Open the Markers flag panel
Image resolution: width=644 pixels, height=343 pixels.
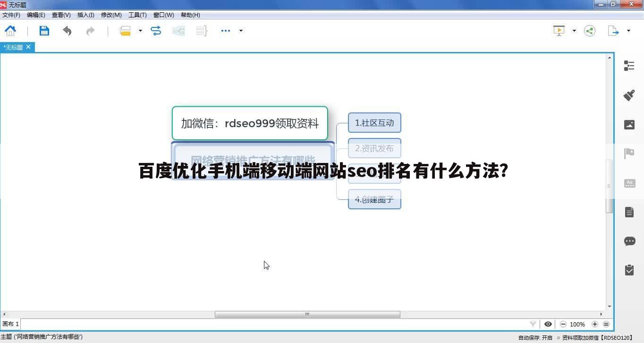pos(629,153)
